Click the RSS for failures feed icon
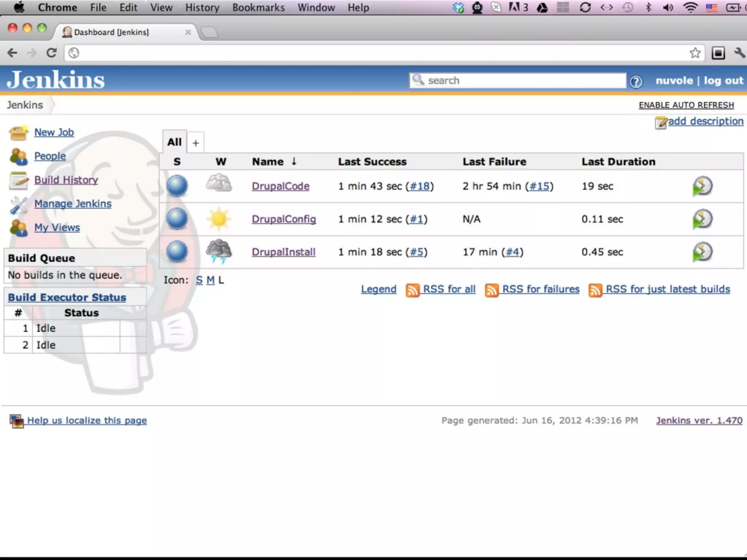Image resolution: width=747 pixels, height=560 pixels. tap(491, 290)
